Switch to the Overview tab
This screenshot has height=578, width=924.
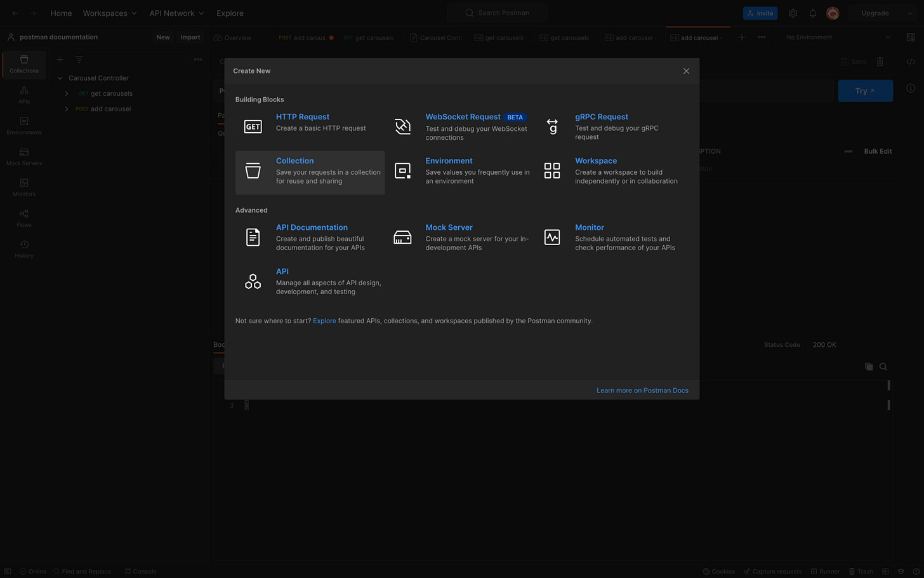[233, 37]
